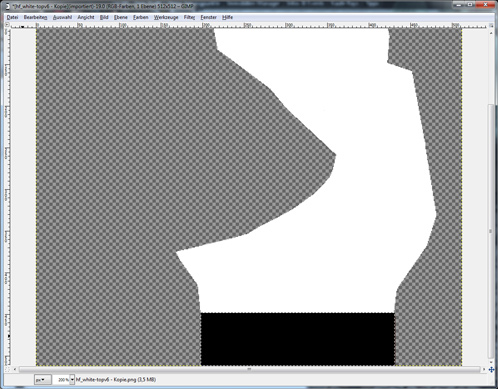The width and height of the screenshot is (498, 389).
Task: Open the Datei menu
Action: (12, 17)
